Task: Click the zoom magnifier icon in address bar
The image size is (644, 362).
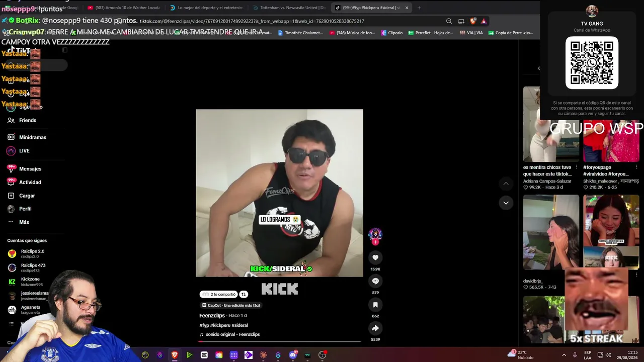Action: click(x=449, y=21)
